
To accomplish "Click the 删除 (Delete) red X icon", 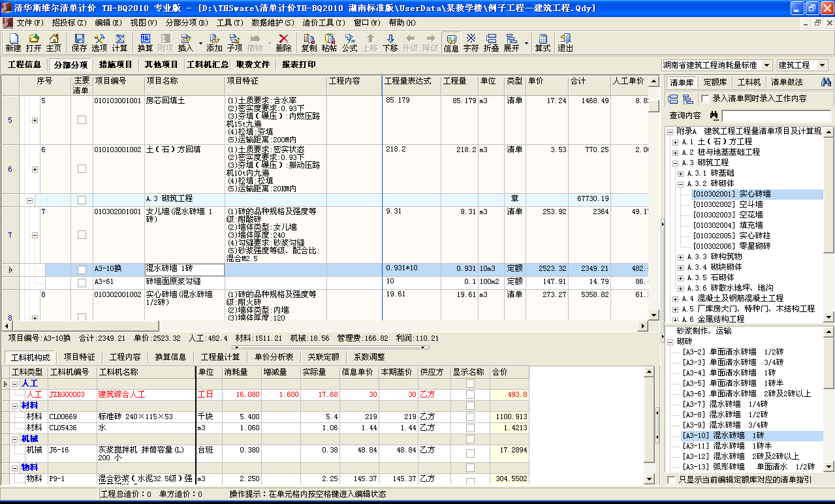I will click(x=283, y=43).
